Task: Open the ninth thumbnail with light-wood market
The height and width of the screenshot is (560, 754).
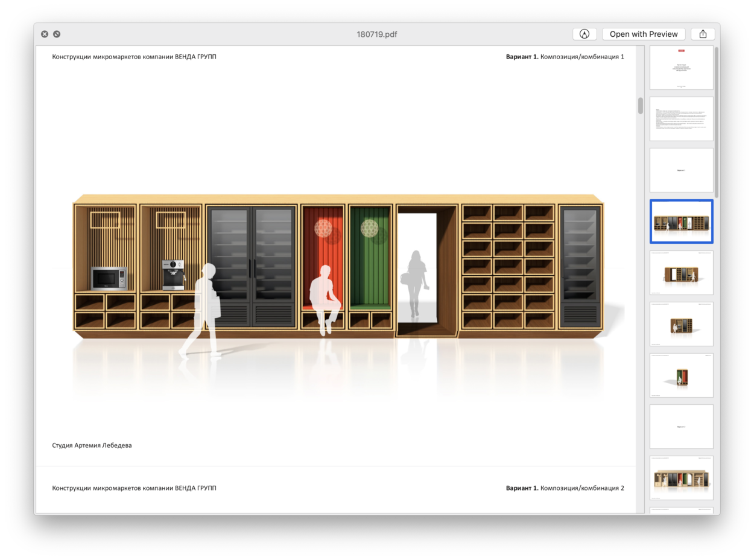Action: pyautogui.click(x=681, y=478)
